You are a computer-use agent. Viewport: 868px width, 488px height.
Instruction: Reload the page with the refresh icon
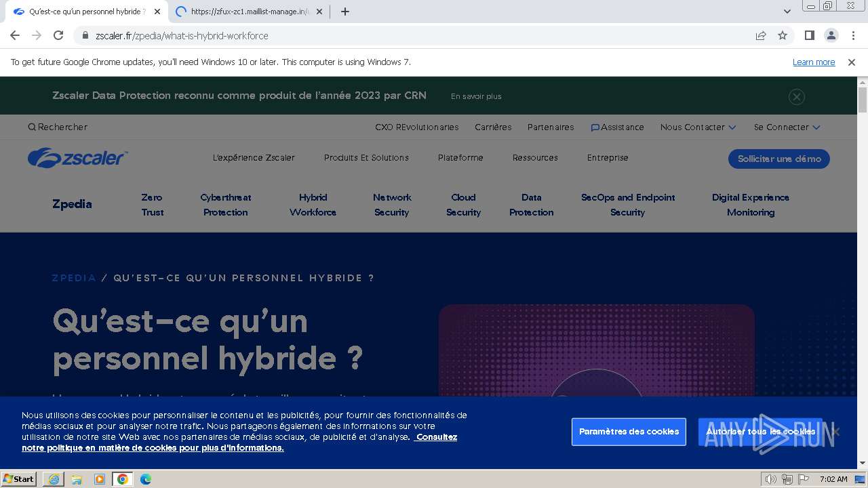[58, 35]
